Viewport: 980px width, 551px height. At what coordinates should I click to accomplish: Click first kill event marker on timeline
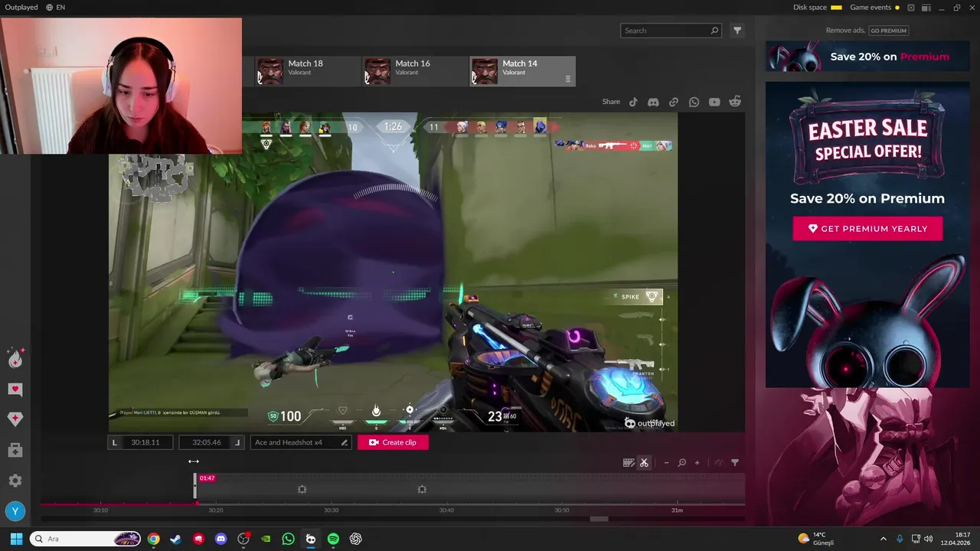pyautogui.click(x=302, y=489)
